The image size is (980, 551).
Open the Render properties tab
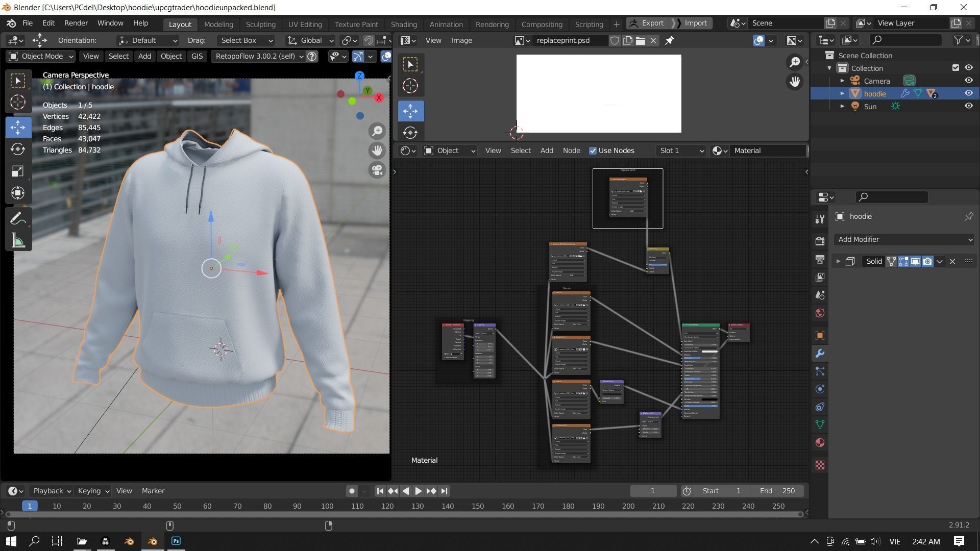tap(820, 241)
